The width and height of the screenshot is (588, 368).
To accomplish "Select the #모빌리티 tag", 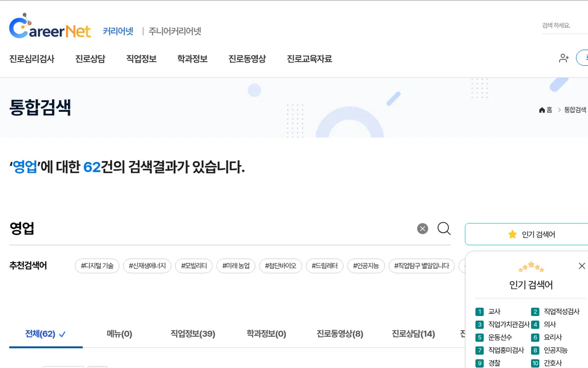I will coord(194,266).
